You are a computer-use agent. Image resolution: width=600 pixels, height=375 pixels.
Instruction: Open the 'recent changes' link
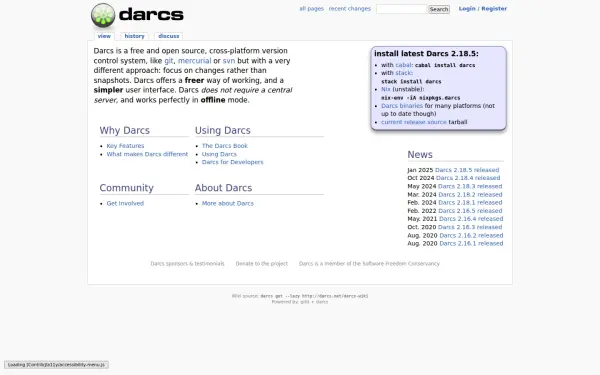[x=350, y=8]
